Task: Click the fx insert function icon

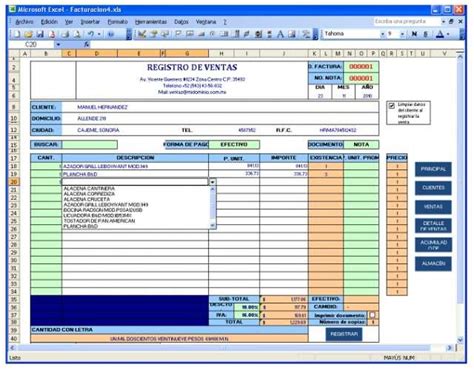Action: tap(87, 44)
